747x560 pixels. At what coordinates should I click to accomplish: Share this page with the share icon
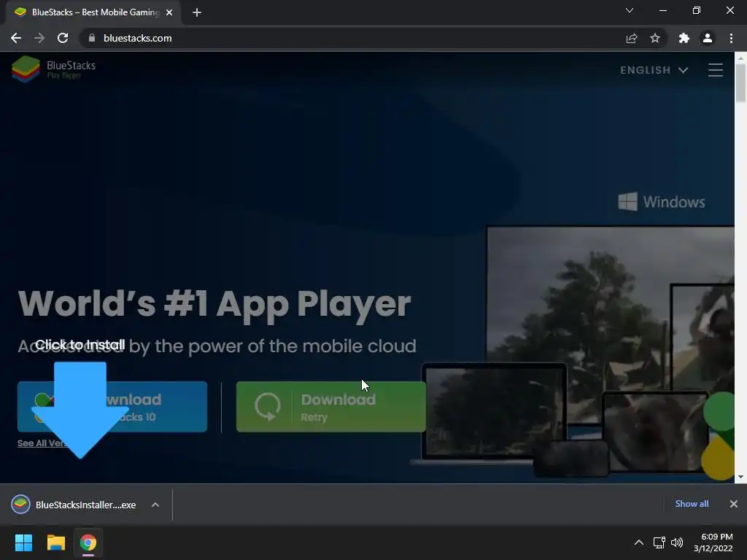pyautogui.click(x=632, y=38)
